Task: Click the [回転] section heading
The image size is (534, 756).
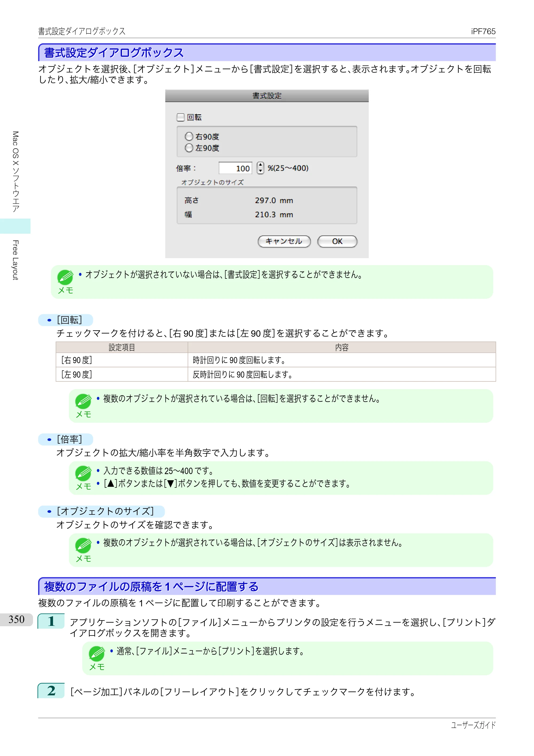Action: tap(66, 320)
